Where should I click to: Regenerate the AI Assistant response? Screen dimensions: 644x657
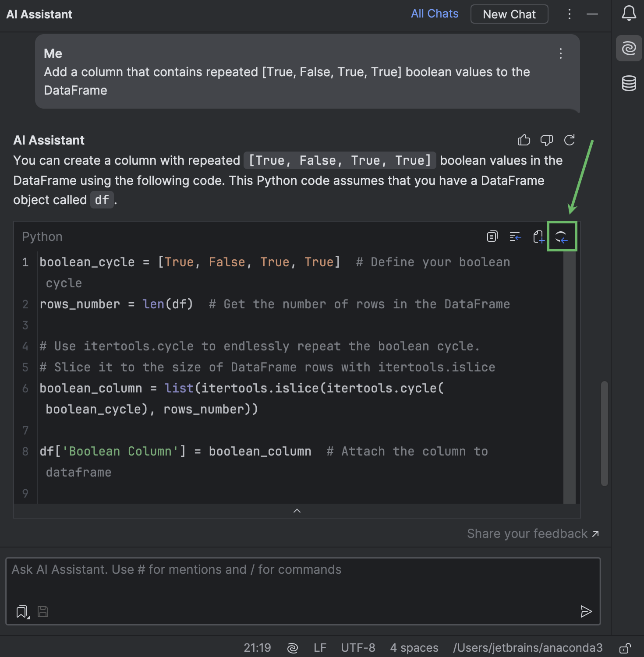[570, 140]
